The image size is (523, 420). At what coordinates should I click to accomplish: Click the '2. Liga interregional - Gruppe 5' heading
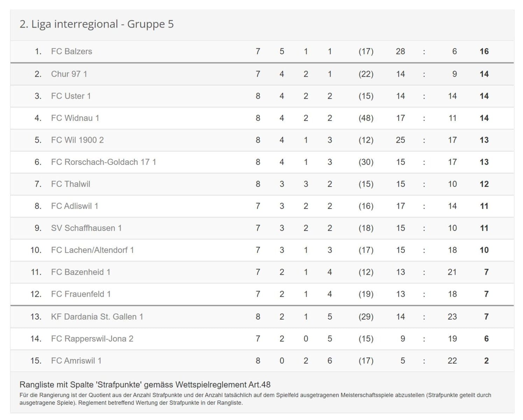tap(97, 24)
